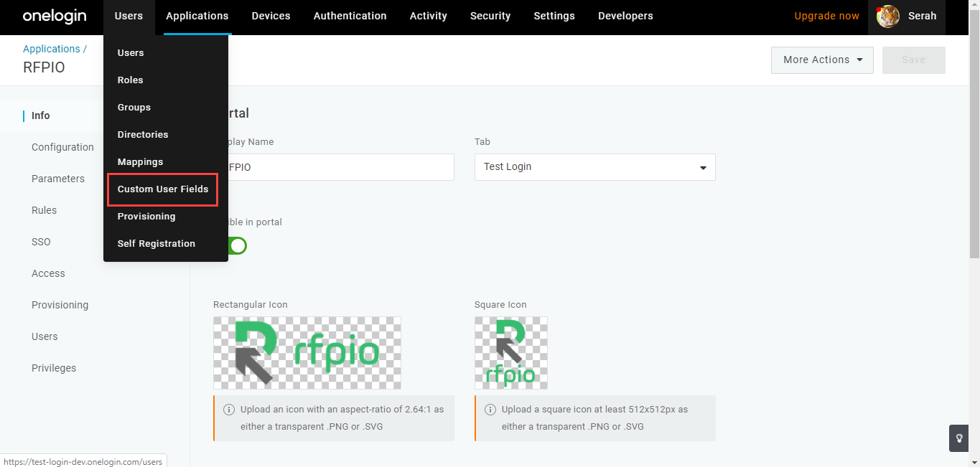Open the Users sidebar tab
The image size is (980, 467).
(x=45, y=336)
